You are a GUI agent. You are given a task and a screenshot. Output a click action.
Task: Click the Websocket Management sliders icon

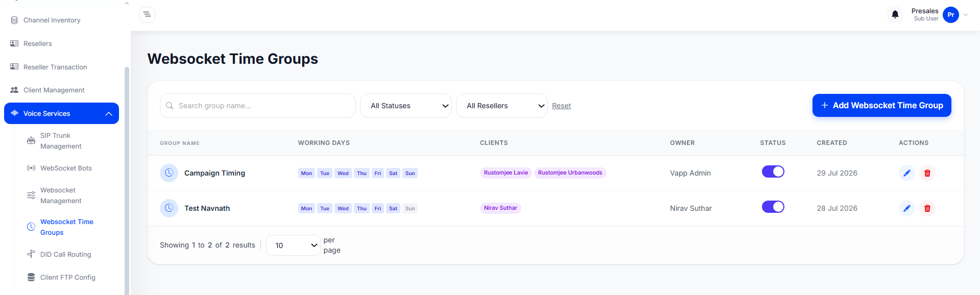[31, 195]
